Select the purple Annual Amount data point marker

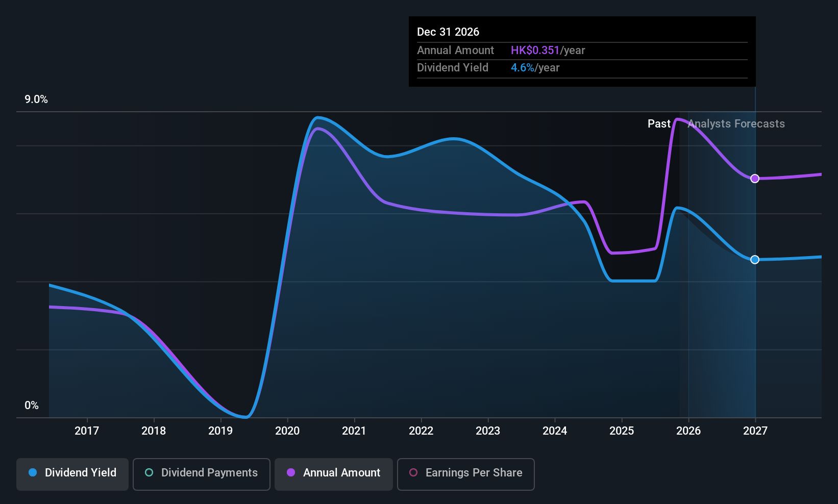point(755,178)
